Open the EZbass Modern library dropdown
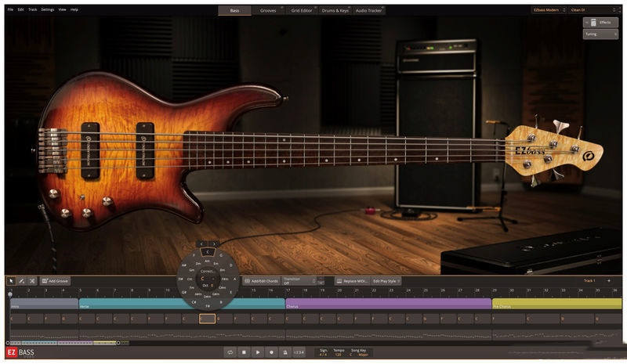This screenshot has height=364, width=627. (x=549, y=10)
